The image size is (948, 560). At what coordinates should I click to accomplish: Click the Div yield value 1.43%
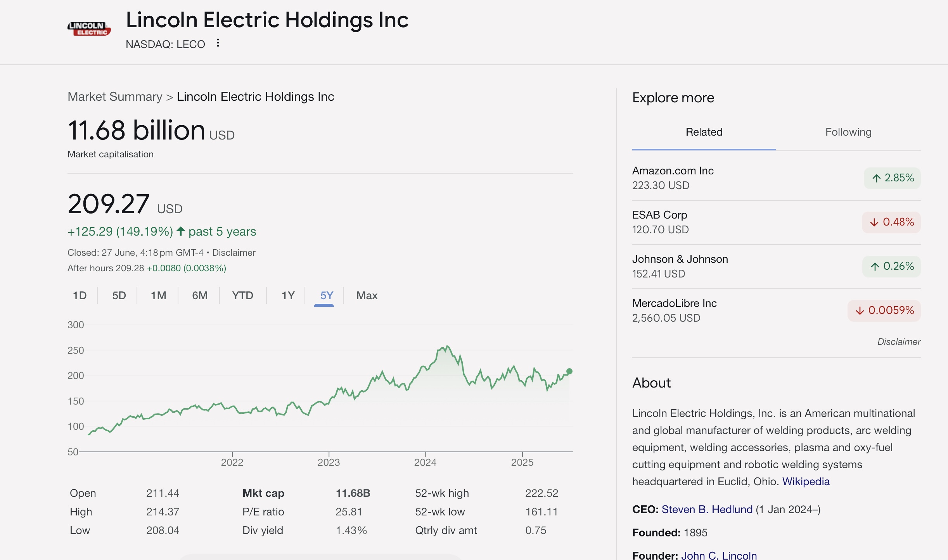pos(351,531)
